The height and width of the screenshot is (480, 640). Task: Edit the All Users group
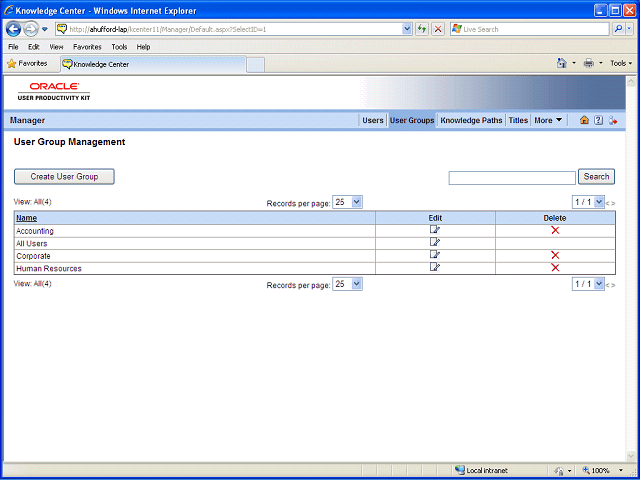tap(435, 242)
